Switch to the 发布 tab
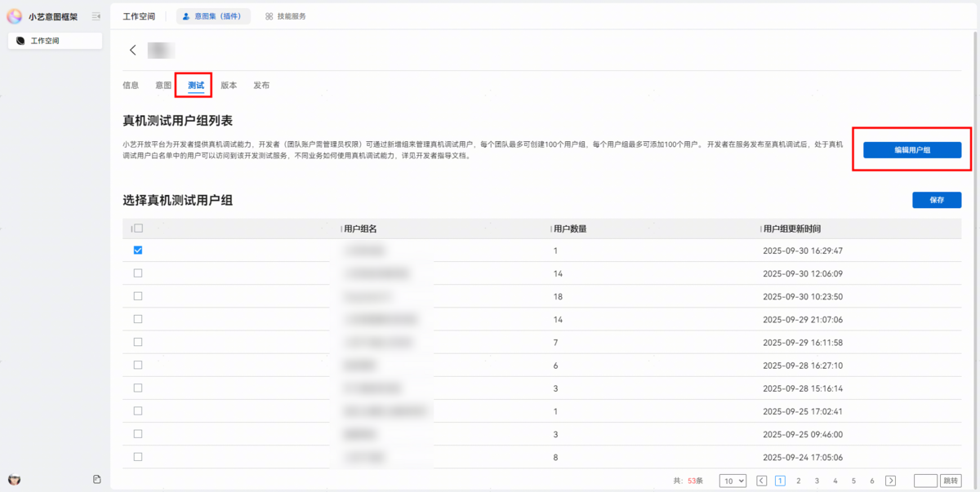This screenshot has width=980, height=492. [261, 85]
